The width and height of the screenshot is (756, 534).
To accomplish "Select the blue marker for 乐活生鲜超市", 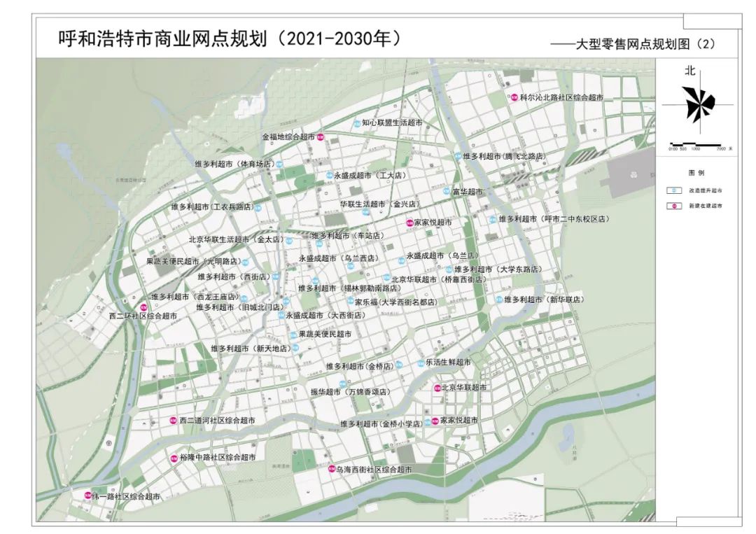I will point(421,364).
